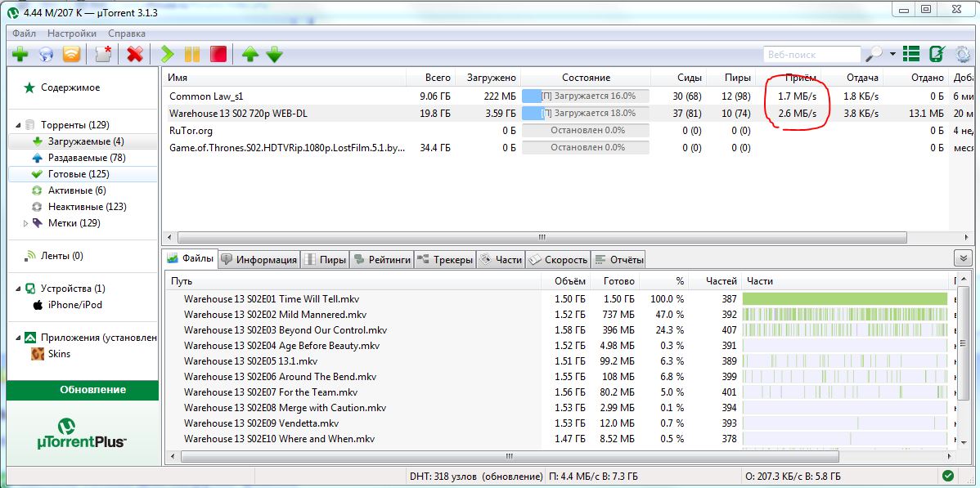980x488 pixels.
Task: Click the torrent list horizontal scrollbar
Action: point(542,237)
